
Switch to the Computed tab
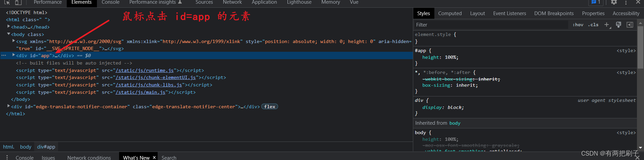tap(450, 13)
